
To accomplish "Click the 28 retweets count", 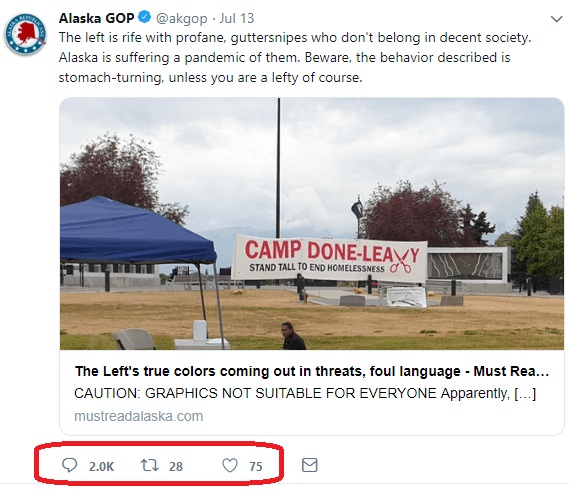I will coord(176,466).
